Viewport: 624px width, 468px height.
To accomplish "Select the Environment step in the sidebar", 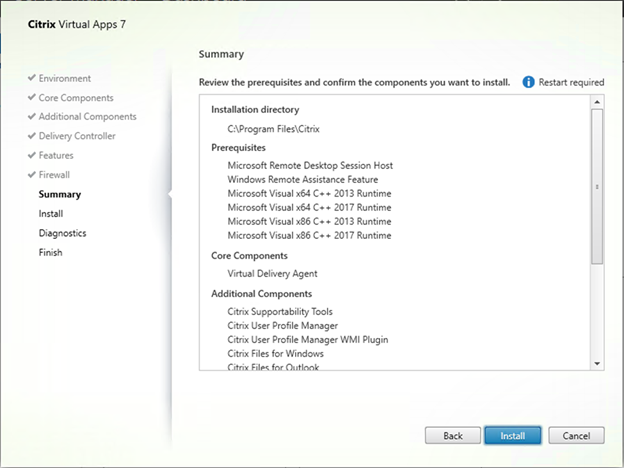I will (64, 78).
